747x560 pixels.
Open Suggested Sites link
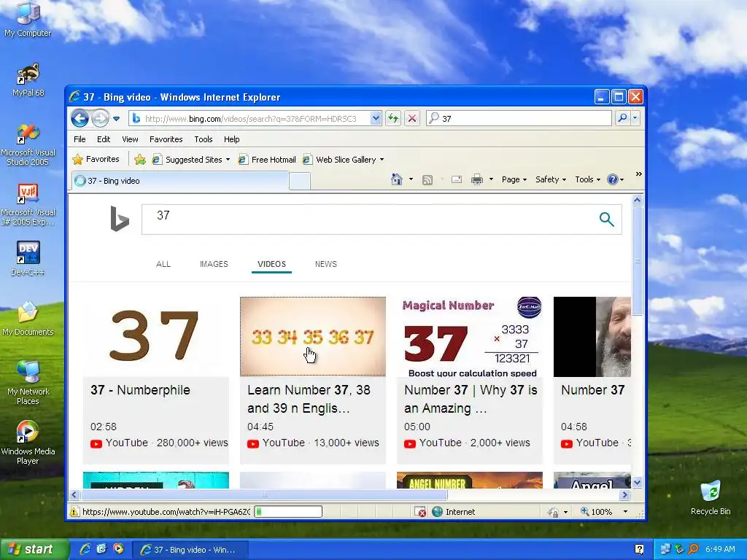pos(191,160)
